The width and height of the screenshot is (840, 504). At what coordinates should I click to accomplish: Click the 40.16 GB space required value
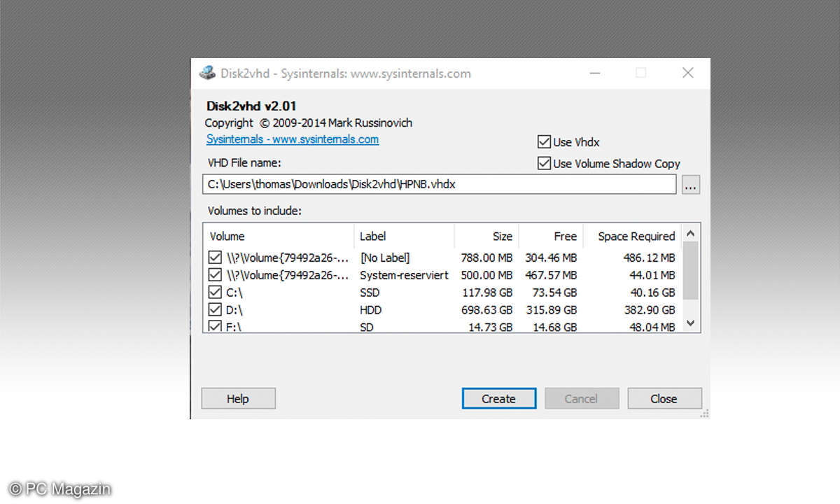653,293
